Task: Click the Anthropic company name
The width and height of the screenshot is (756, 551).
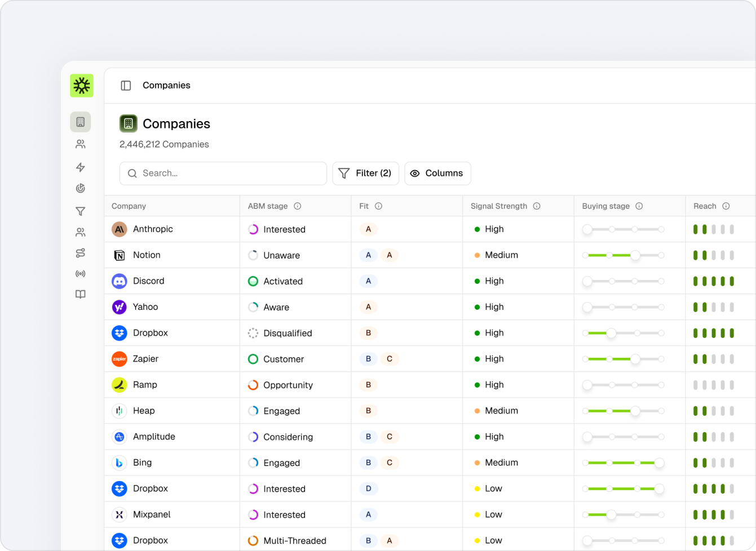Action: pyautogui.click(x=153, y=229)
